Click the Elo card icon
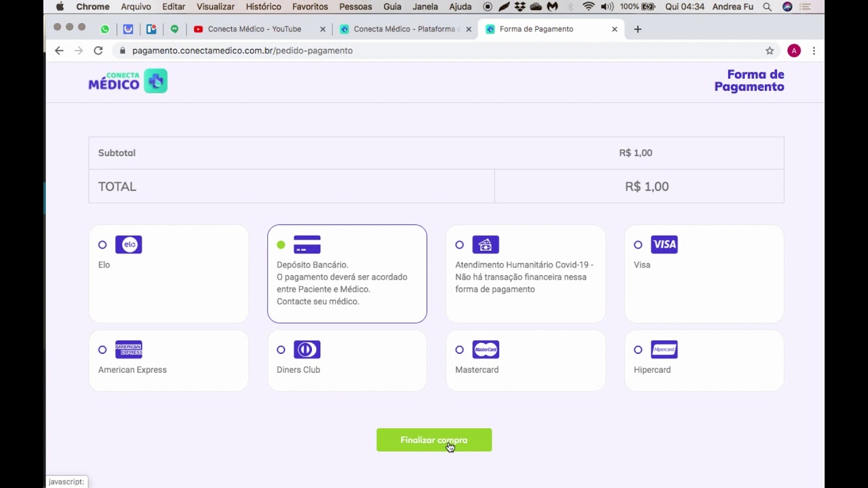Viewport: 868px width, 488px height. pos(128,245)
